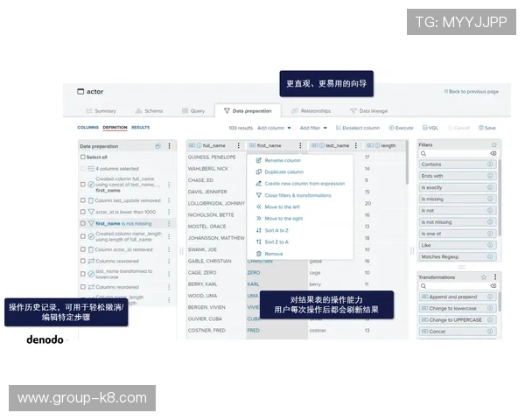The height and width of the screenshot is (420, 525).
Task: Select Sort A to Z menu entry
Action: coord(276,230)
